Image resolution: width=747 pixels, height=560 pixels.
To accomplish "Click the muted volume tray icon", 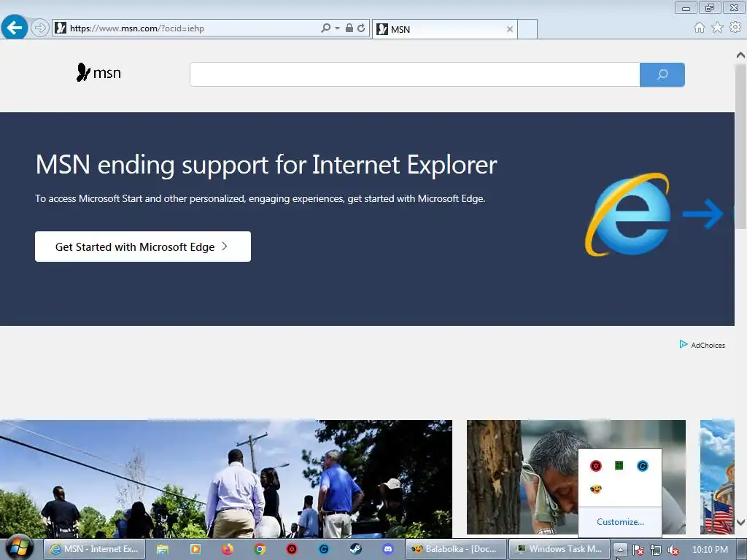I will [x=673, y=551].
